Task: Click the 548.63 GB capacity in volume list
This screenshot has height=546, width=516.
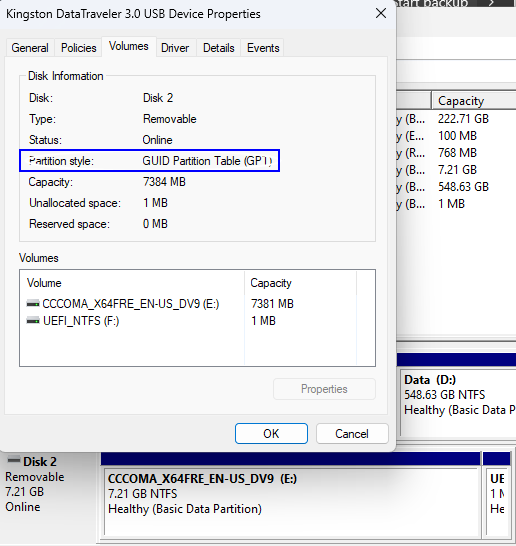Action: click(x=463, y=187)
